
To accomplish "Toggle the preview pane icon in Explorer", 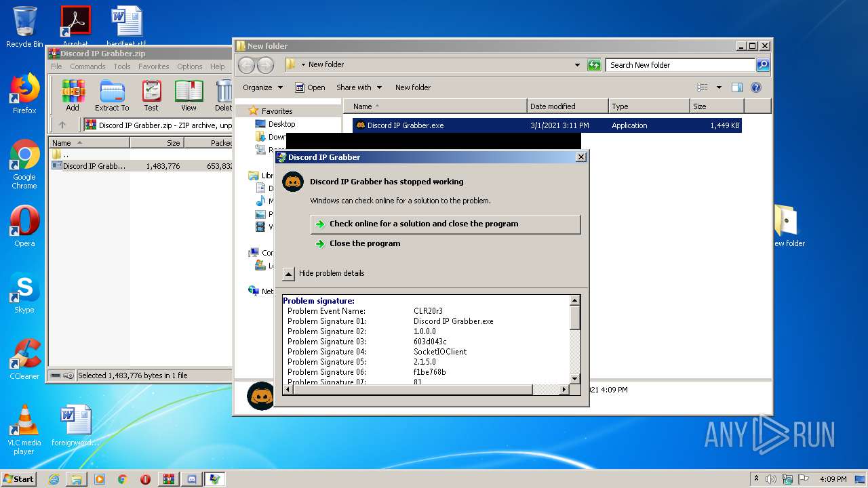I will tap(737, 87).
